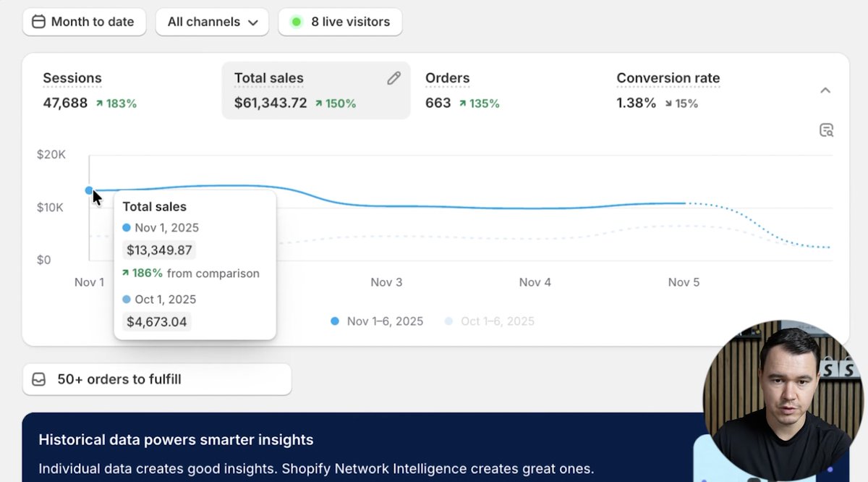Click the Nov 4 axis label
The width and height of the screenshot is (868, 482).
click(535, 282)
